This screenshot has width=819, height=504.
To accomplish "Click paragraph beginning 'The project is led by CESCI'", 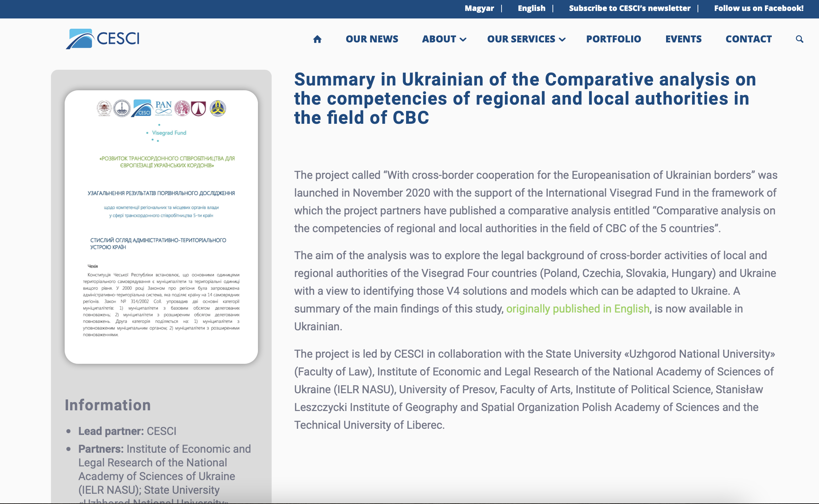I will tap(535, 389).
